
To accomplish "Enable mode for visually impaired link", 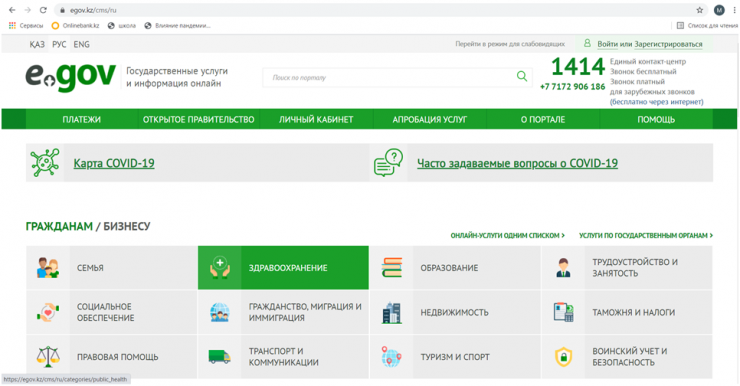I will point(510,44).
